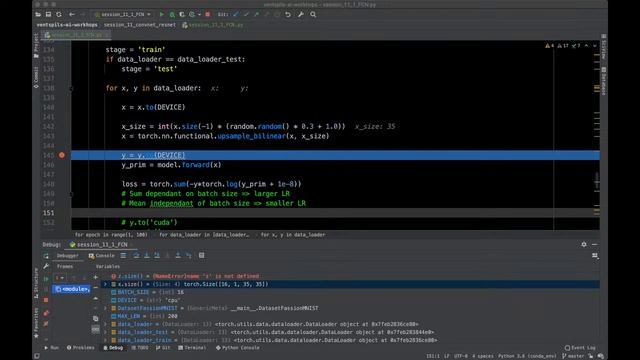Click the red Stop icon in debug sidebar
The width and height of the screenshot is (640, 360).
46,300
